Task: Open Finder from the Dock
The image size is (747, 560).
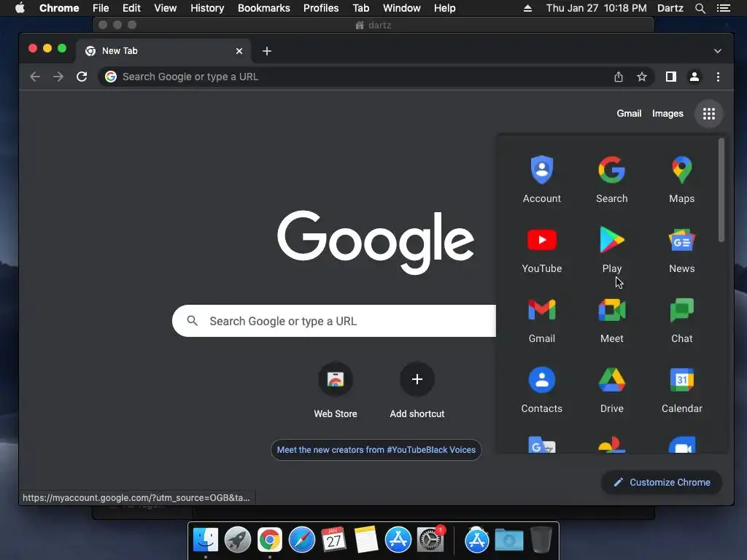Action: pyautogui.click(x=206, y=540)
